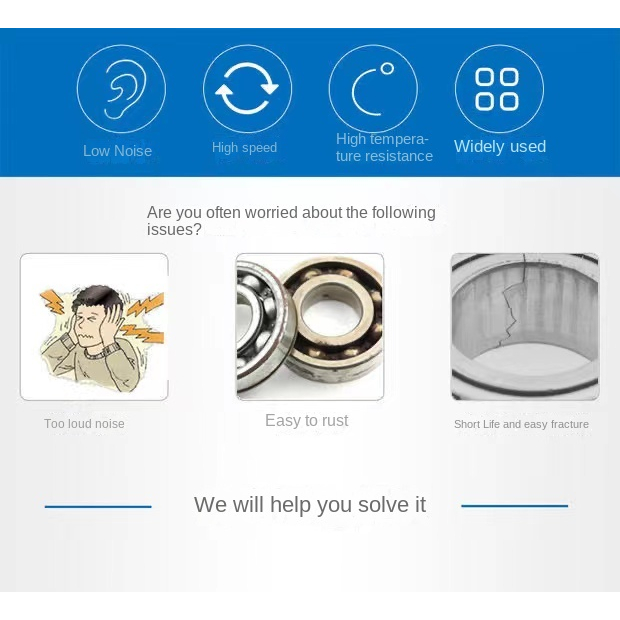620x620 pixels.
Task: Select the rotating arrows High speed icon
Action: click(x=247, y=89)
